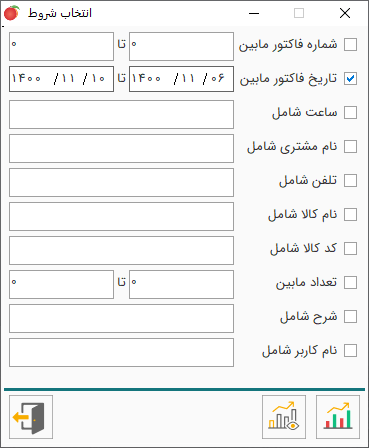The width and height of the screenshot is (369, 448).
Task: Tick the تعداد مابین checkbox
Action: (x=350, y=282)
